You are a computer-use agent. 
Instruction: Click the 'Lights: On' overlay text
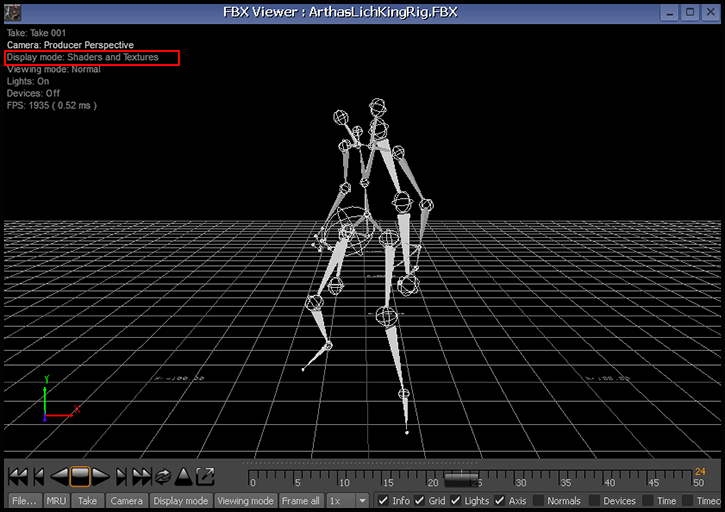pyautogui.click(x=28, y=81)
